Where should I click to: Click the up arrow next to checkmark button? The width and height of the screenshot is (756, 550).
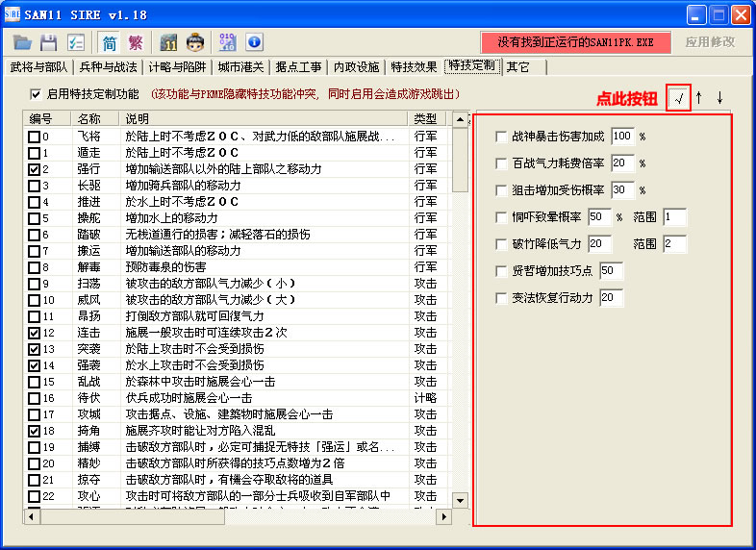(699, 98)
